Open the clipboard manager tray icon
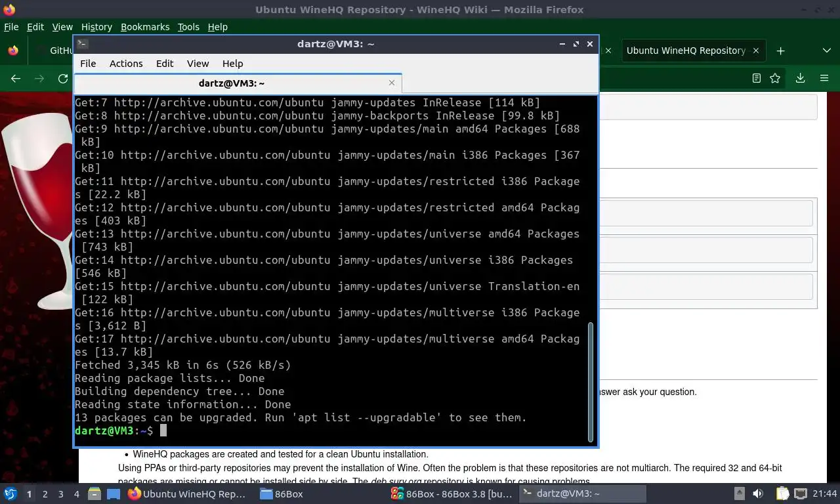 [782, 493]
